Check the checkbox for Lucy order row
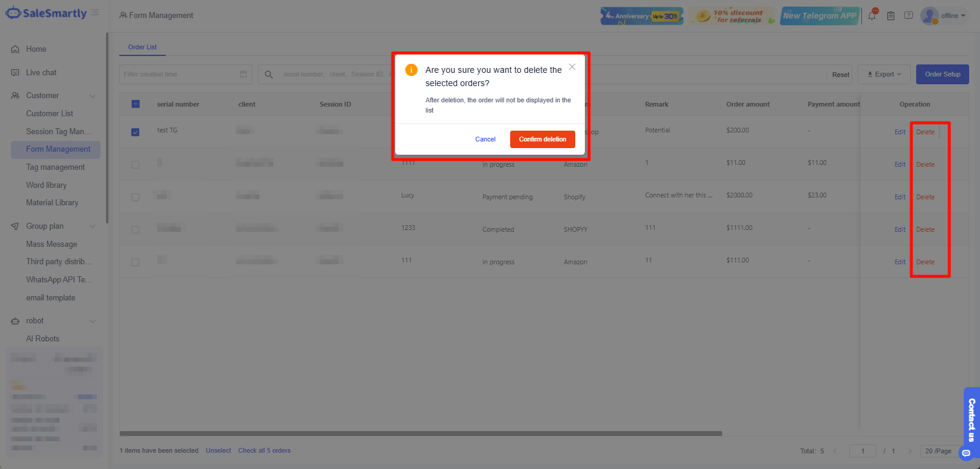The image size is (980, 469). coord(136,197)
